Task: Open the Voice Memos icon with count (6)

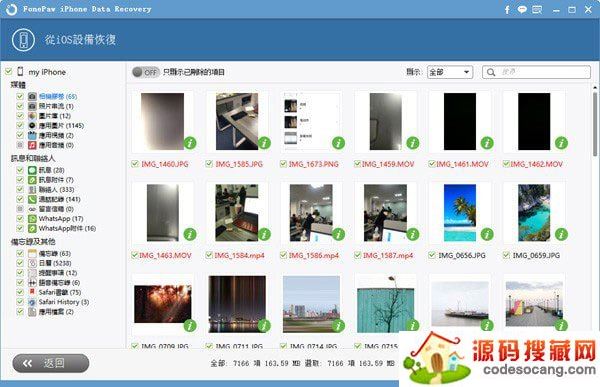Action: [x=33, y=282]
